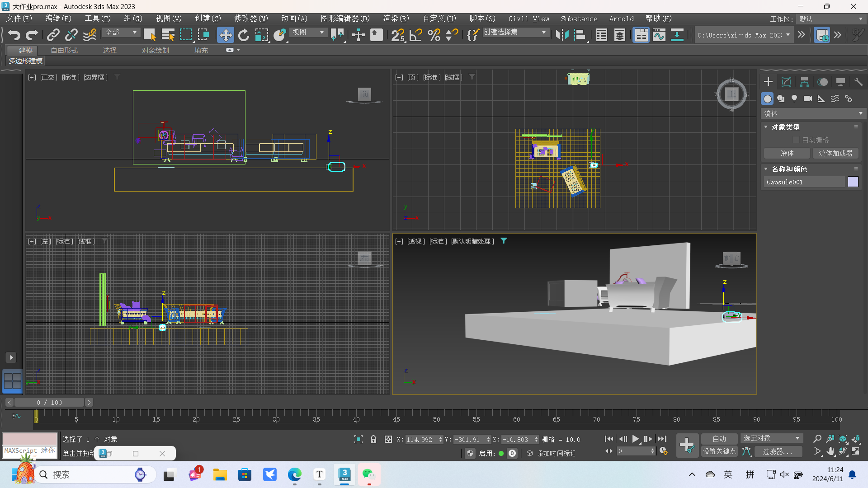Image resolution: width=868 pixels, height=488 pixels.
Task: Open the 渲染(R) menu
Action: point(396,19)
